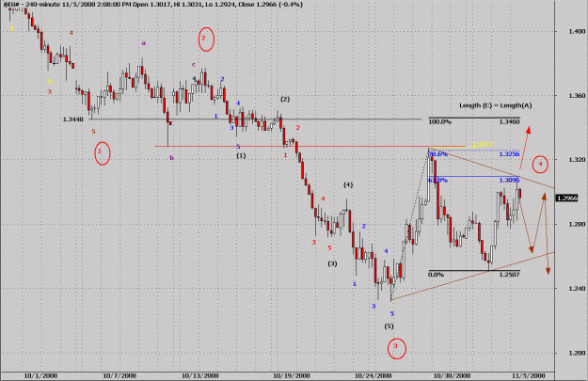
Task: Click the 1.3460 projection price label
Action: click(509, 122)
